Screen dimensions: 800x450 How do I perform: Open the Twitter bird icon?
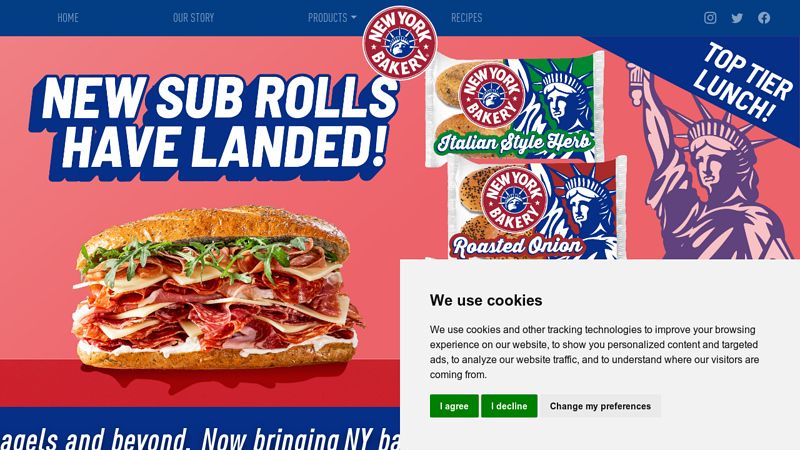(x=737, y=18)
